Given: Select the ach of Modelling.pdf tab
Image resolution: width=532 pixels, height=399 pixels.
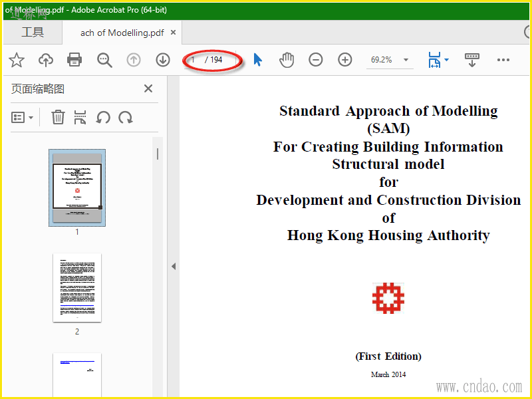Looking at the screenshot, I should (122, 33).
